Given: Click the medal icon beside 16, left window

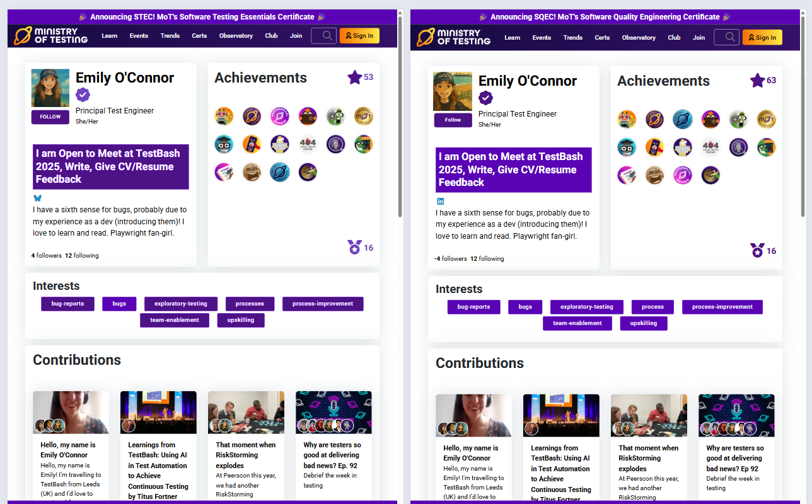Looking at the screenshot, I should pos(355,247).
